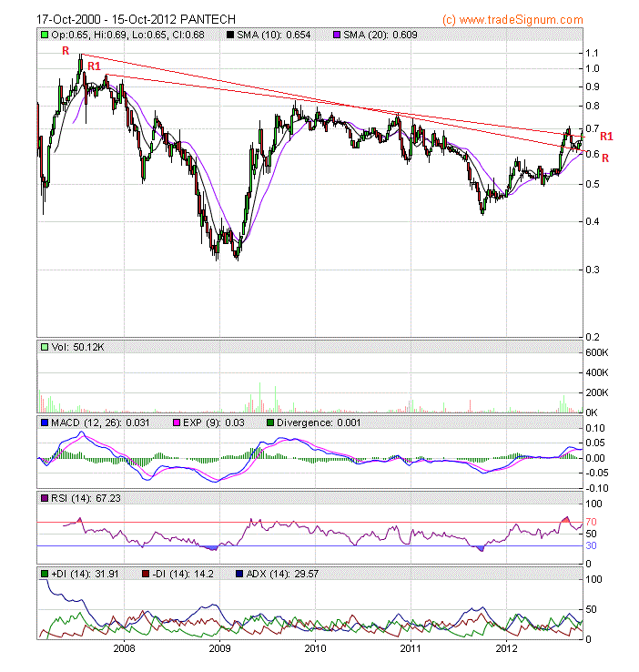The height and width of the screenshot is (672, 639).
Task: Select the '-DI (14): 14.2' label
Action: tap(183, 574)
